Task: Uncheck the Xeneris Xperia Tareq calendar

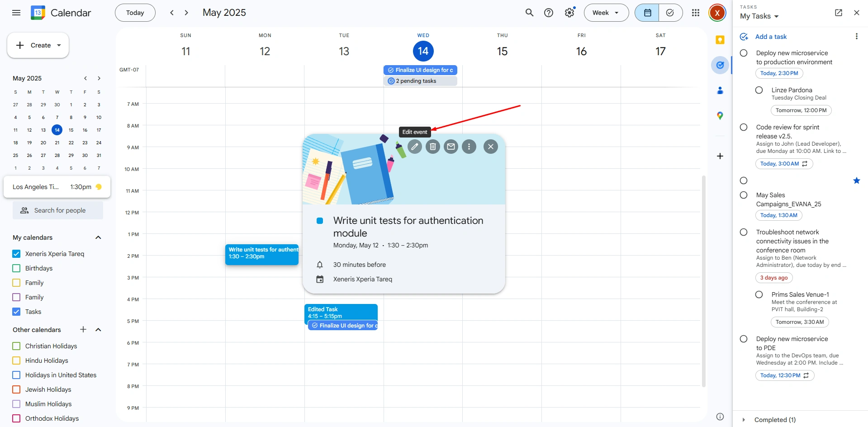Action: 16,254
